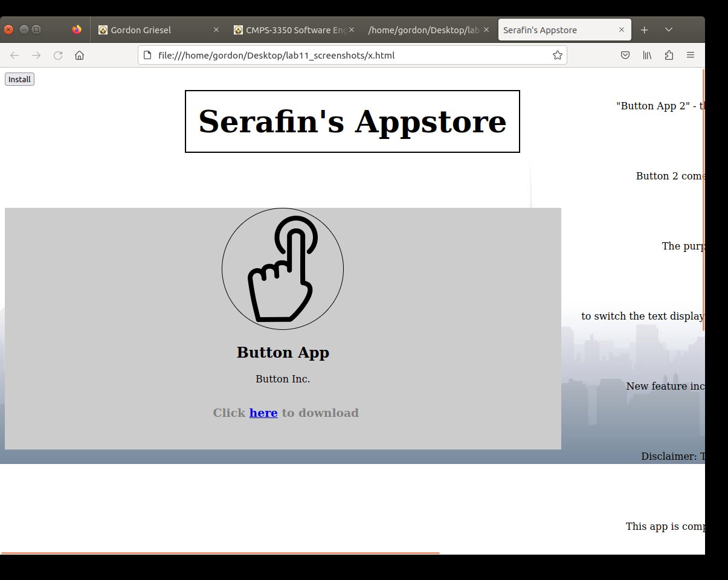
Task: Click the reload page icon
Action: (58, 56)
